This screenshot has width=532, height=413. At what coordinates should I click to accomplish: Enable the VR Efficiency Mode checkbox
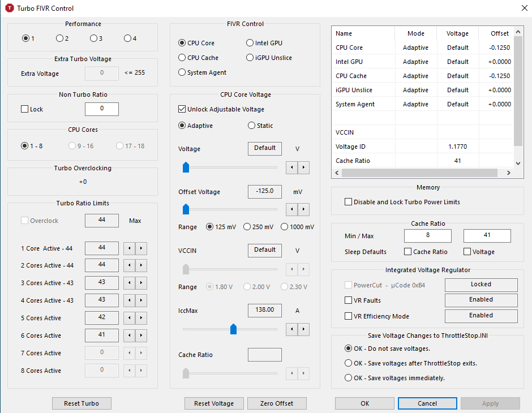[x=377, y=316]
